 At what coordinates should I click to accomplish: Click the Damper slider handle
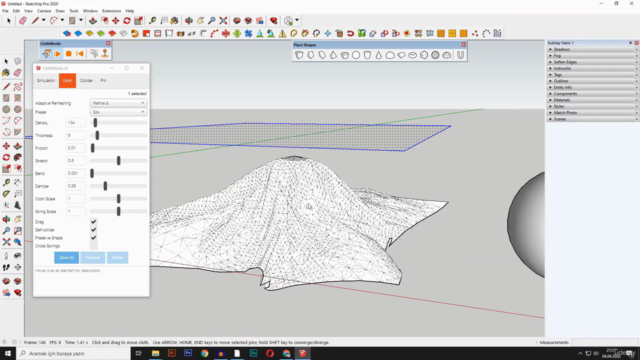tap(105, 186)
